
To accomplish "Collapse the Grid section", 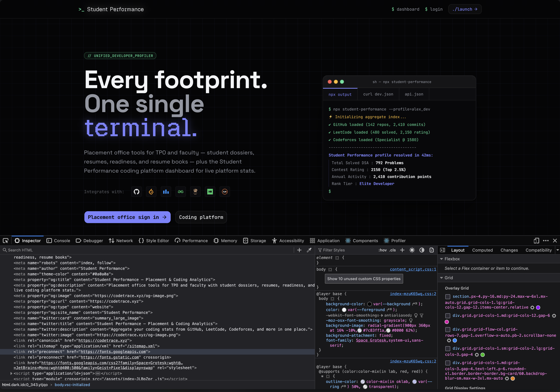I will (x=441, y=278).
